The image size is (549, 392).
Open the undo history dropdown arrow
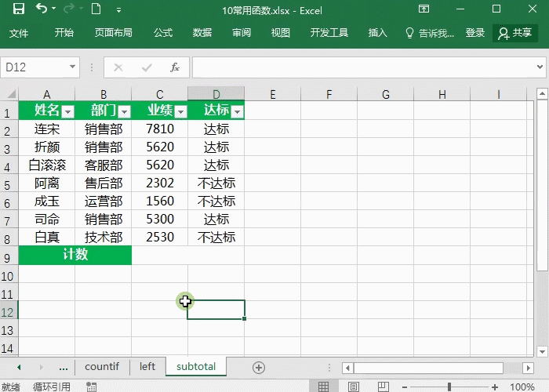[53, 9]
